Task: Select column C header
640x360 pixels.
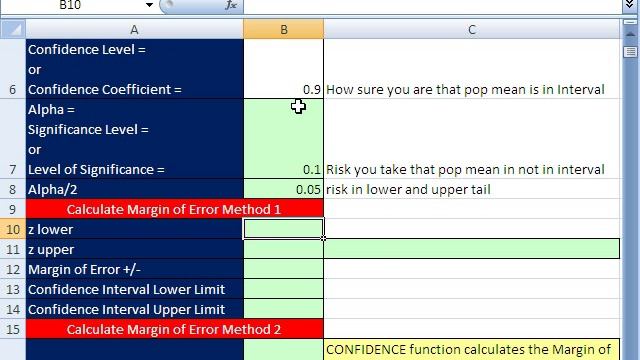Action: 472,29
